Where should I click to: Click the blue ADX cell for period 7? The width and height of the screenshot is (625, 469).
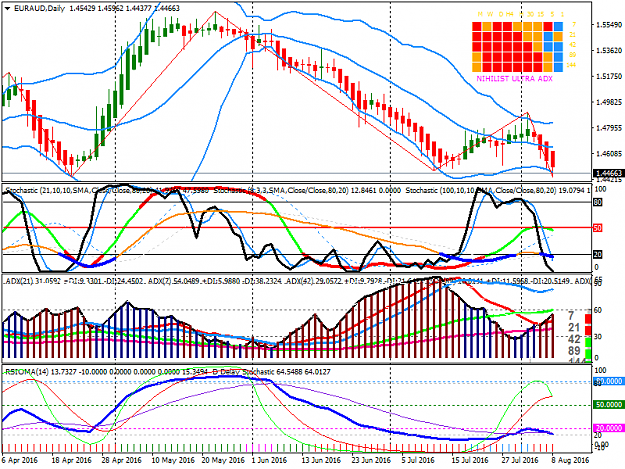point(558,26)
